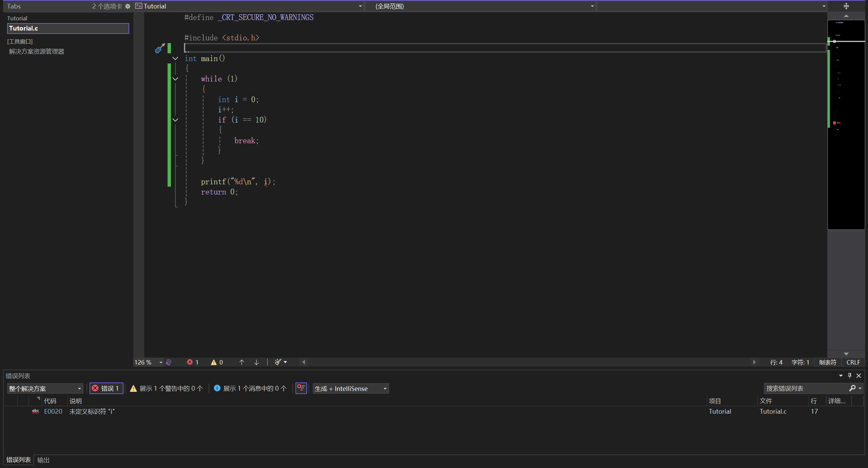
Task: Collapse the if (i == 10) block
Action: [175, 120]
